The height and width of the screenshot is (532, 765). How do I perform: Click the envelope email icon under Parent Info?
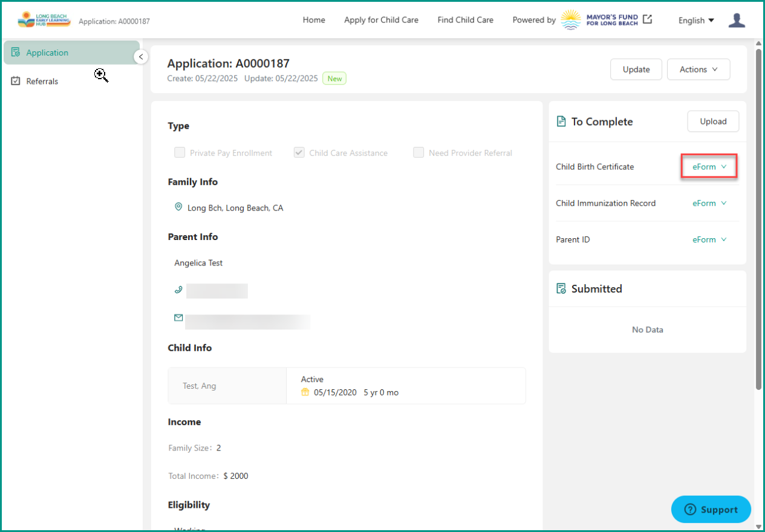[178, 317]
